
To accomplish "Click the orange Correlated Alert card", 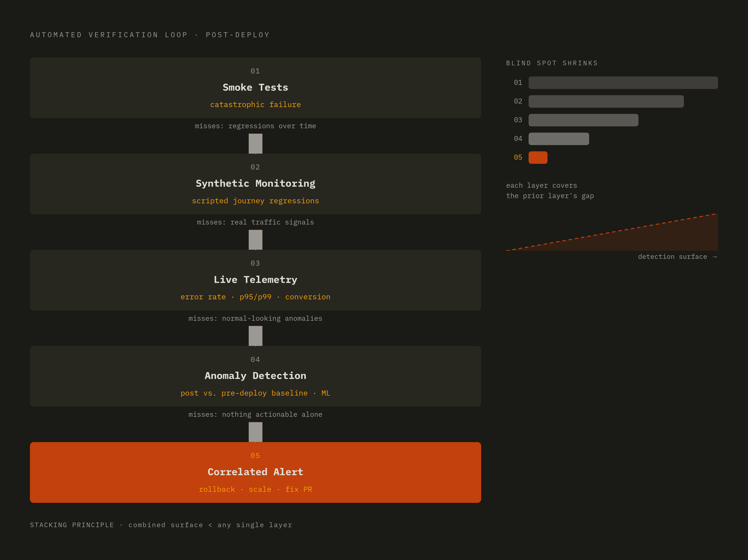I will click(255, 472).
